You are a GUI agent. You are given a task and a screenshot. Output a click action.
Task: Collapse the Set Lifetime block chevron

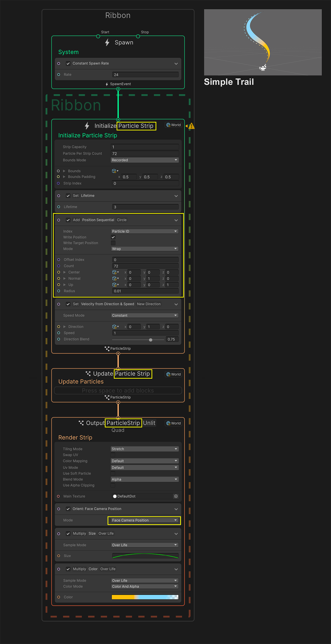point(176,196)
